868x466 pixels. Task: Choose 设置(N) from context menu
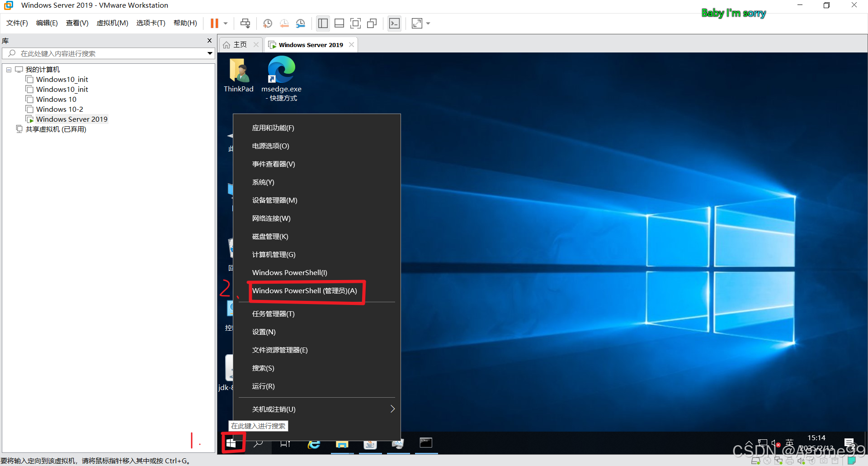(316, 332)
